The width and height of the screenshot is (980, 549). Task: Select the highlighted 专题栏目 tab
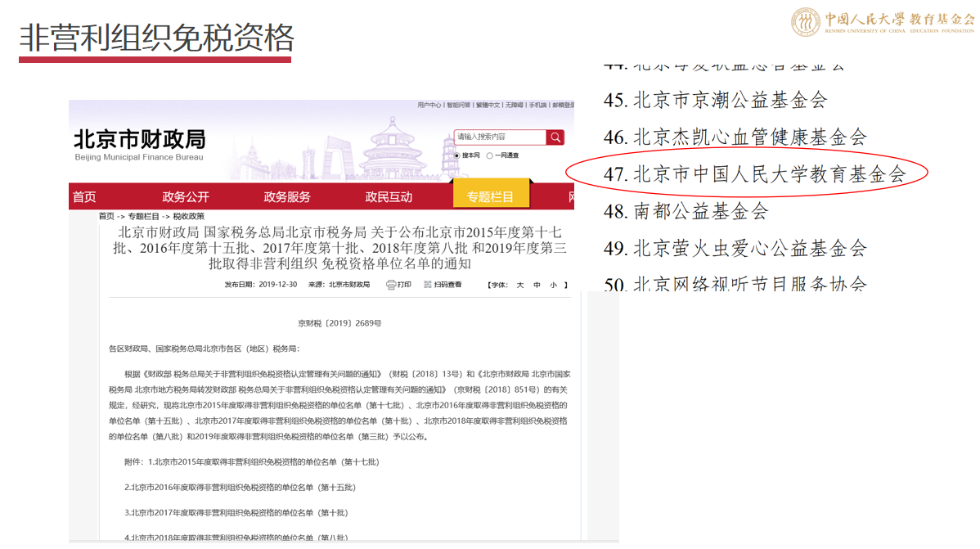tap(491, 196)
